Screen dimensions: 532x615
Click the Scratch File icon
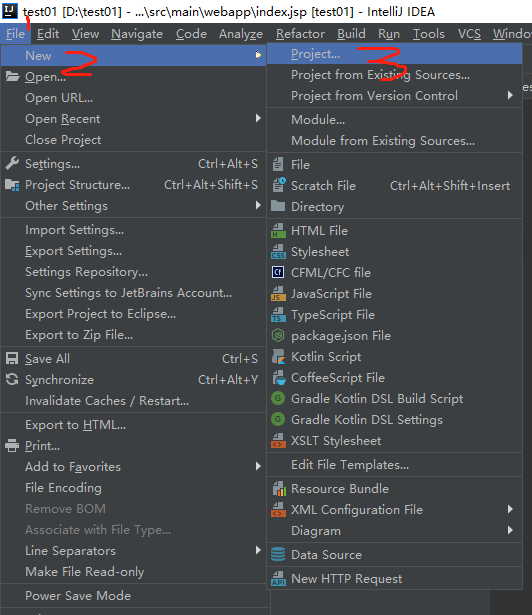point(279,185)
